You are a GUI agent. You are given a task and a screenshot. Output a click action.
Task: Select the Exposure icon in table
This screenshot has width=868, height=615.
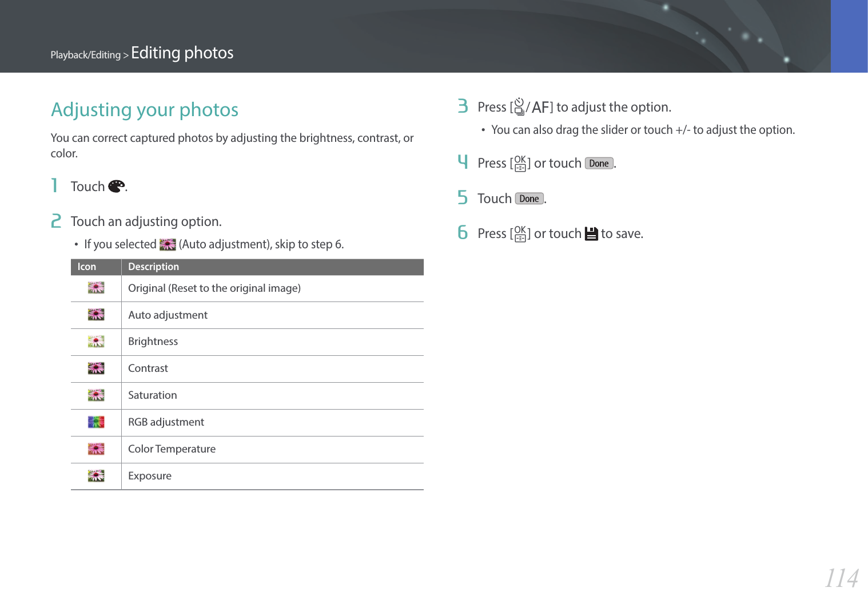point(96,475)
